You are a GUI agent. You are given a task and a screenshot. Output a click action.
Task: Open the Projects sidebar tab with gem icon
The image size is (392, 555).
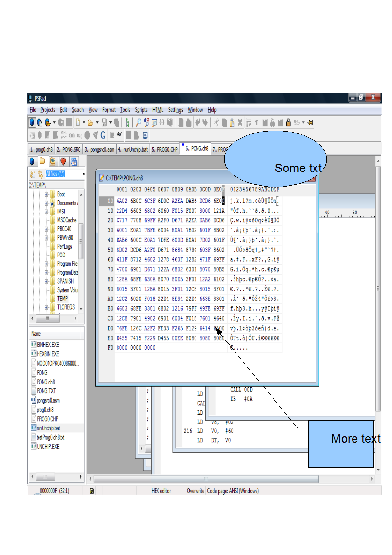click(32, 162)
